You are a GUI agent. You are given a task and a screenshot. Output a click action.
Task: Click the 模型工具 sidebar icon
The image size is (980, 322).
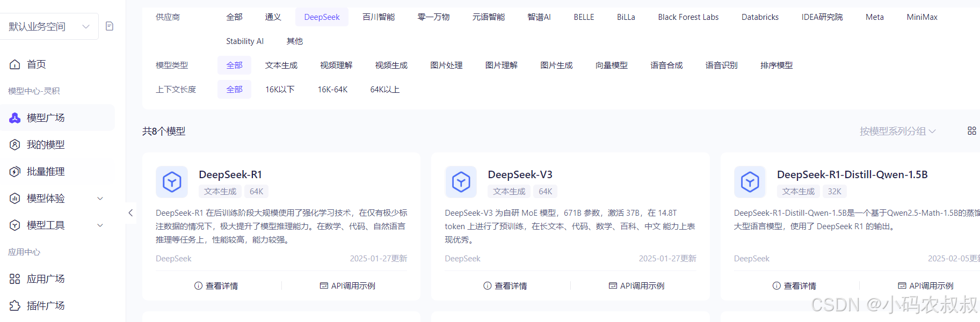coord(15,225)
